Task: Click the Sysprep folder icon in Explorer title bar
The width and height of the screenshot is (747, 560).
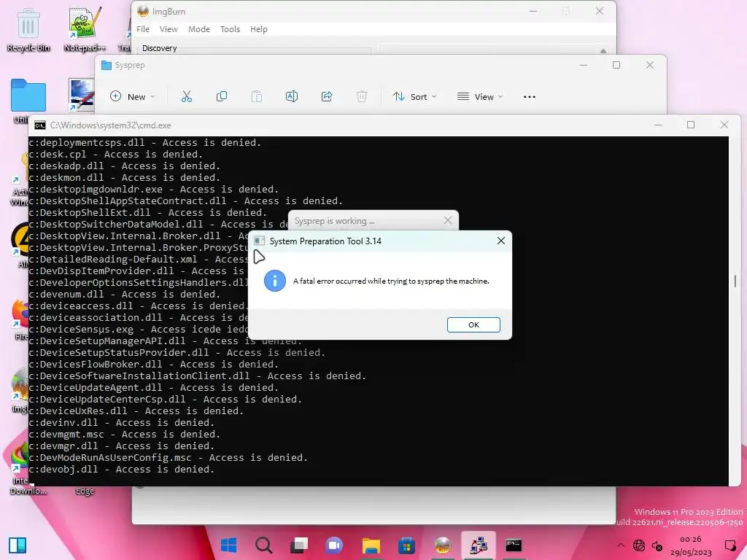Action: pos(107,65)
